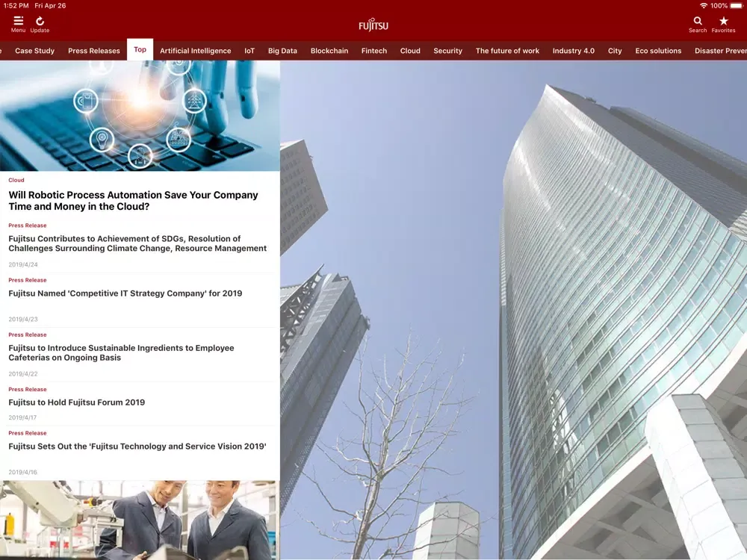Click date 2019/4/24
The image size is (747, 560).
point(23,264)
